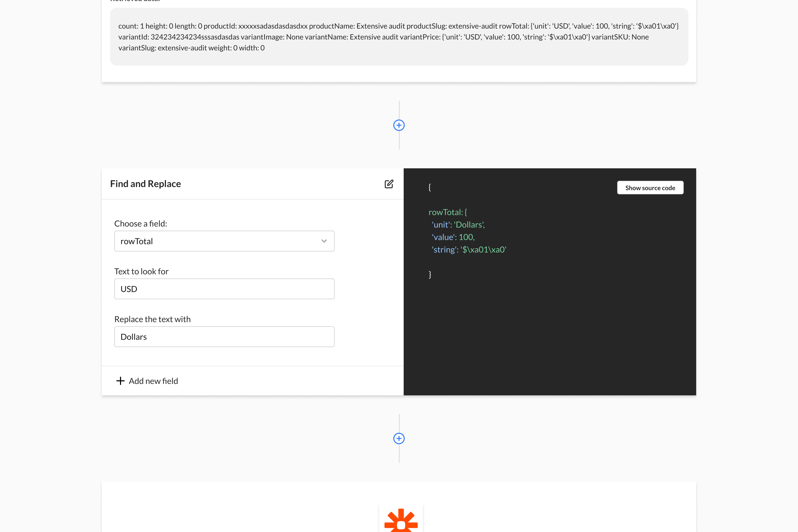Click the Replace the text with input containing Dollars

[x=224, y=337]
